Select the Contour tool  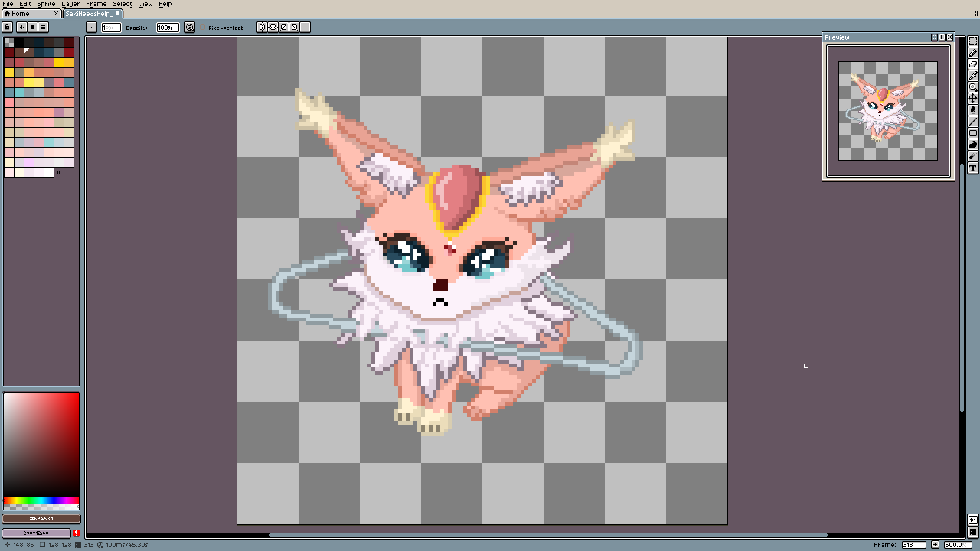(x=973, y=145)
